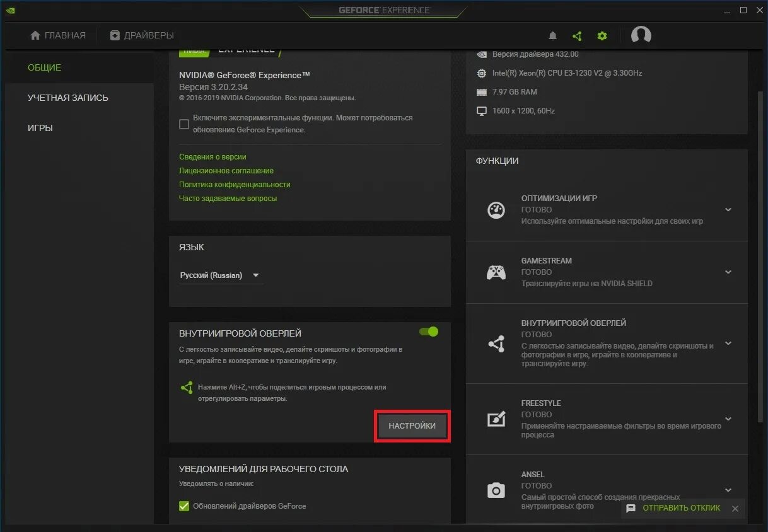The width and height of the screenshot is (768, 532).
Task: Click the feedback speech bubble icon
Action: tap(631, 508)
